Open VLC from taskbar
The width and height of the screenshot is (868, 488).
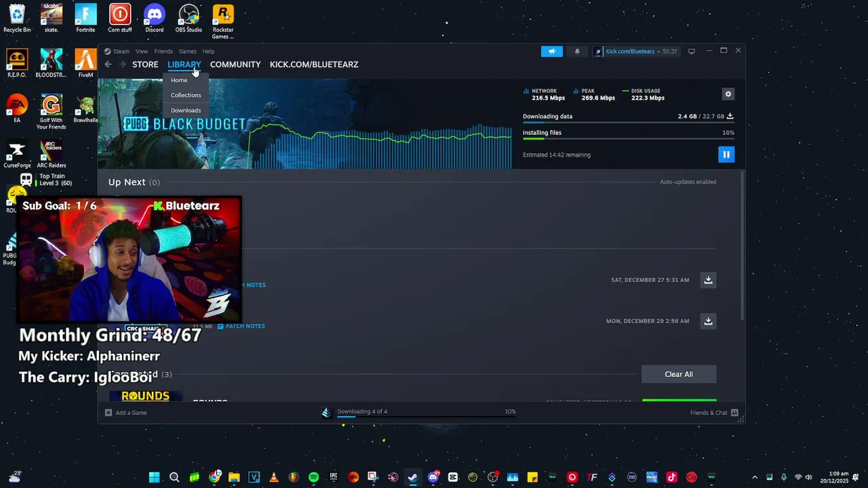[274, 477]
